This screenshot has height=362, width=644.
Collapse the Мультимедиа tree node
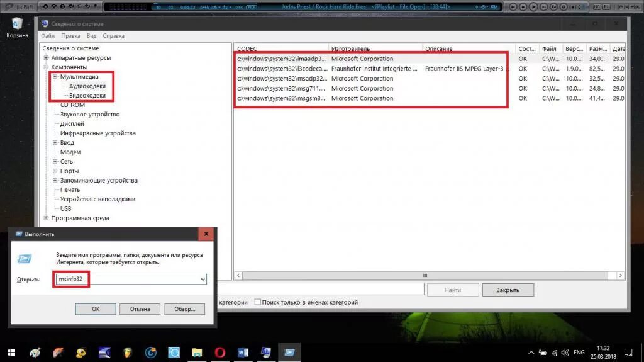point(55,77)
